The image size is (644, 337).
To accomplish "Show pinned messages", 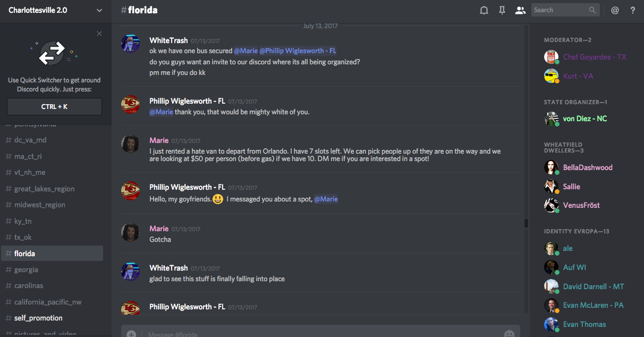I will 502,10.
